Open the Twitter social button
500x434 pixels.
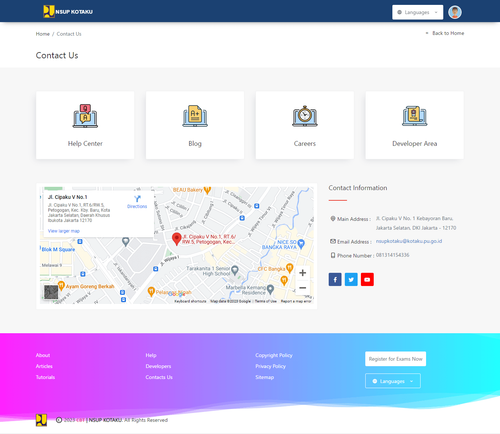(x=351, y=279)
